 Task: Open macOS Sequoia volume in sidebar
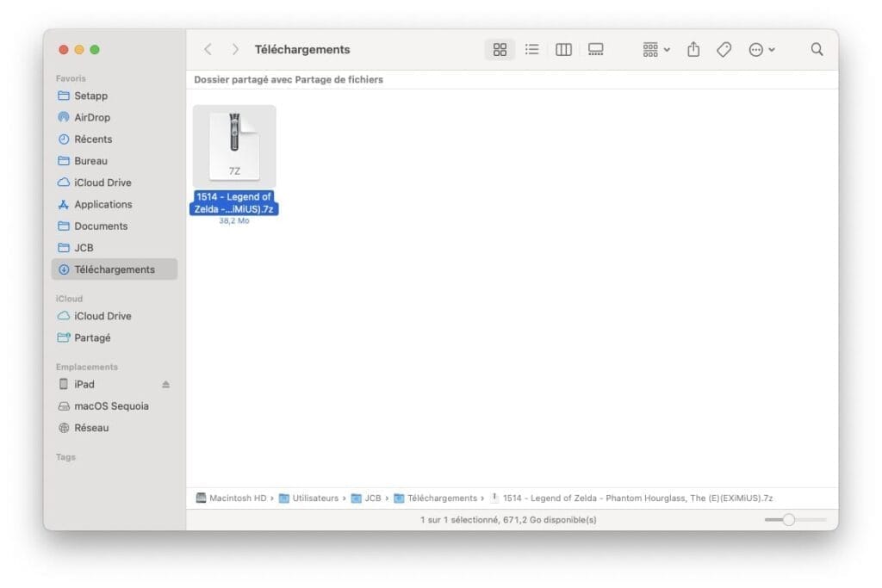pos(110,406)
